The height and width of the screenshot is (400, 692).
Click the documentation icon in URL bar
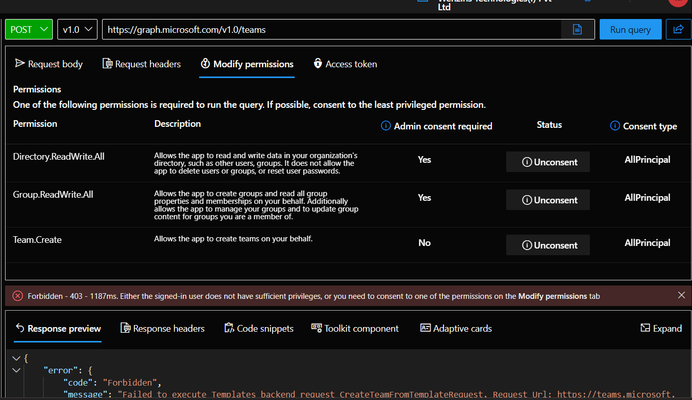click(577, 30)
